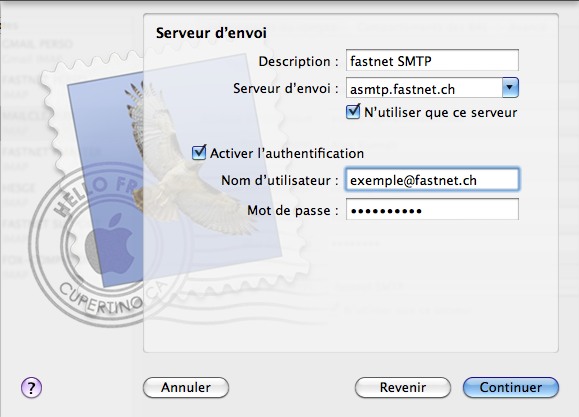Click the Description : label text
Screen dimensions: 579x417
(x=298, y=61)
